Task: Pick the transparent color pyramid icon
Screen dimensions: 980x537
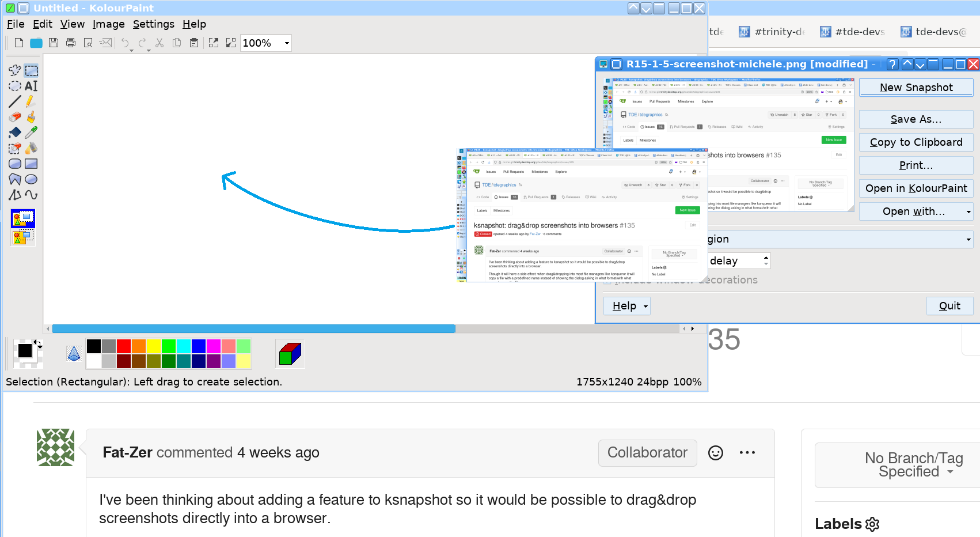Action: point(74,353)
